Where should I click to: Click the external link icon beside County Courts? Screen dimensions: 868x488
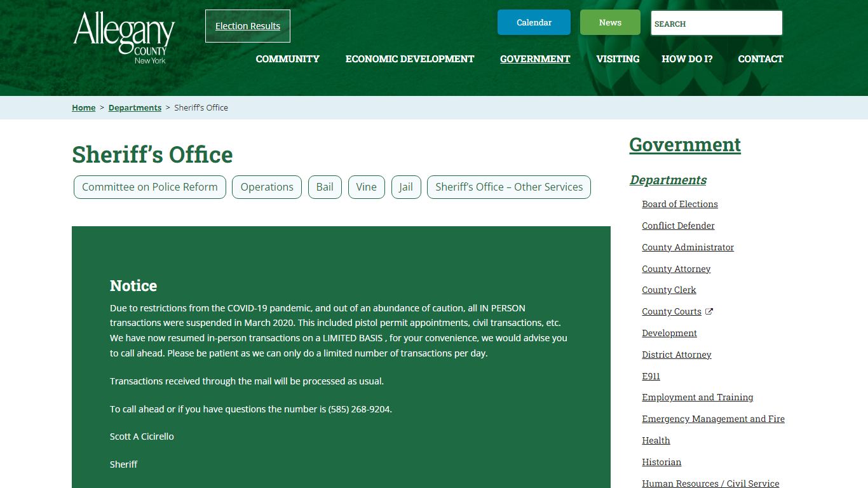click(x=709, y=311)
